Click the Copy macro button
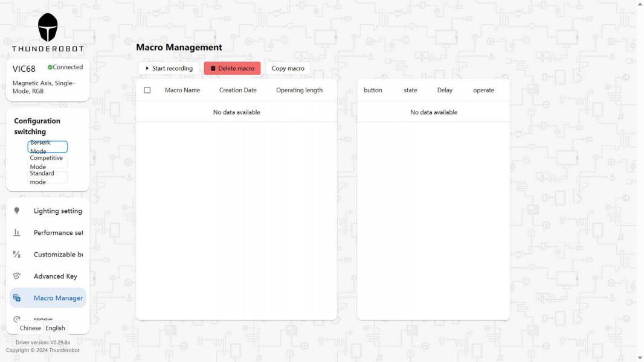Viewport: 644px width, 362px height. click(288, 68)
